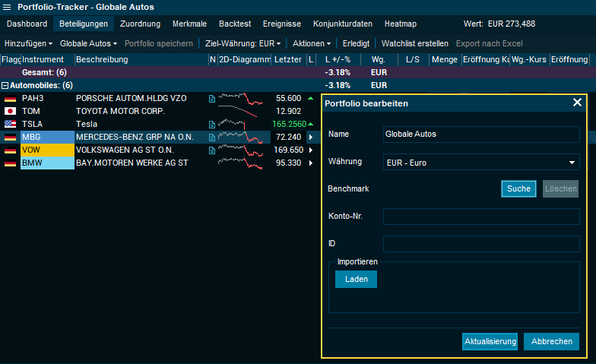This screenshot has height=364, width=596.
Task: Click into the Konto-Nr. input field
Action: point(481,217)
